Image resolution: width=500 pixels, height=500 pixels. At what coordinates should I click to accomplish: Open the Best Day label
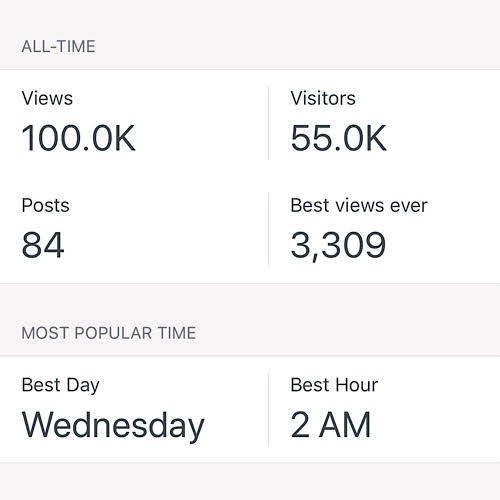[x=60, y=386]
